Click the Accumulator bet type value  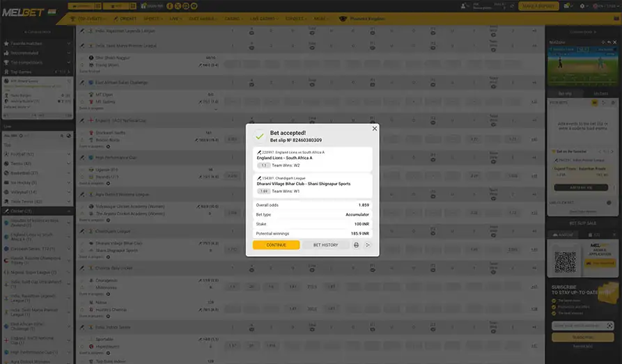coord(357,214)
